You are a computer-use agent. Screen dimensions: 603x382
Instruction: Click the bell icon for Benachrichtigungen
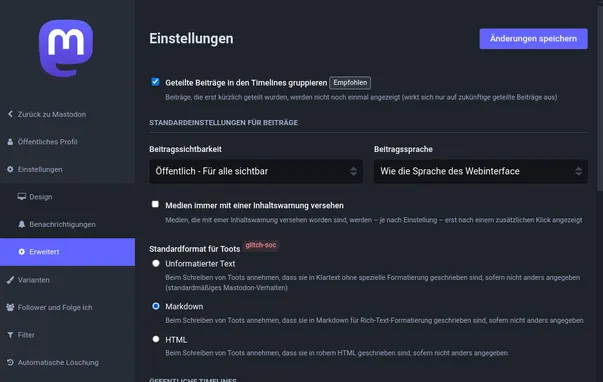click(x=22, y=224)
